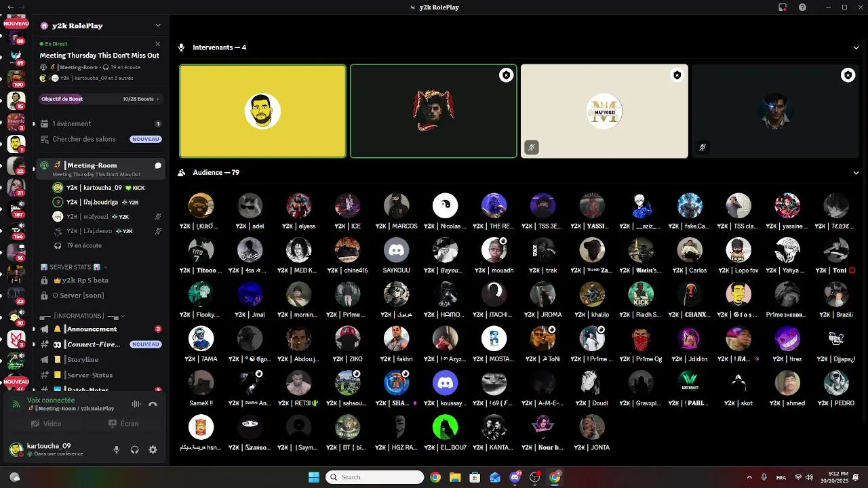Open chat bubble on Meeting-Room channel
The image size is (868, 488).
click(158, 165)
